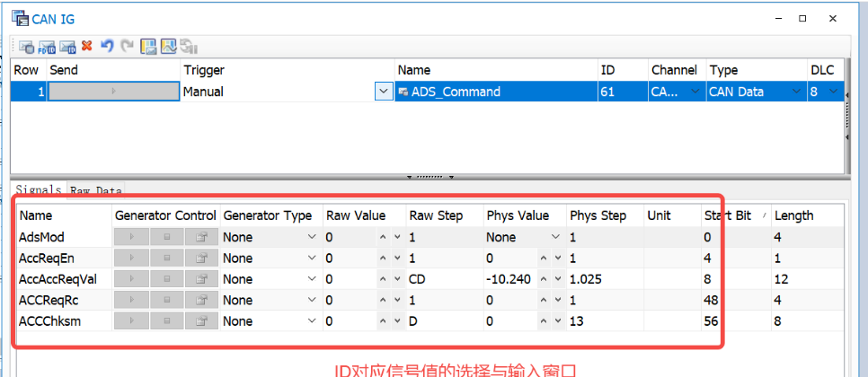Stop the generator for ACCChksm signal

point(166,321)
